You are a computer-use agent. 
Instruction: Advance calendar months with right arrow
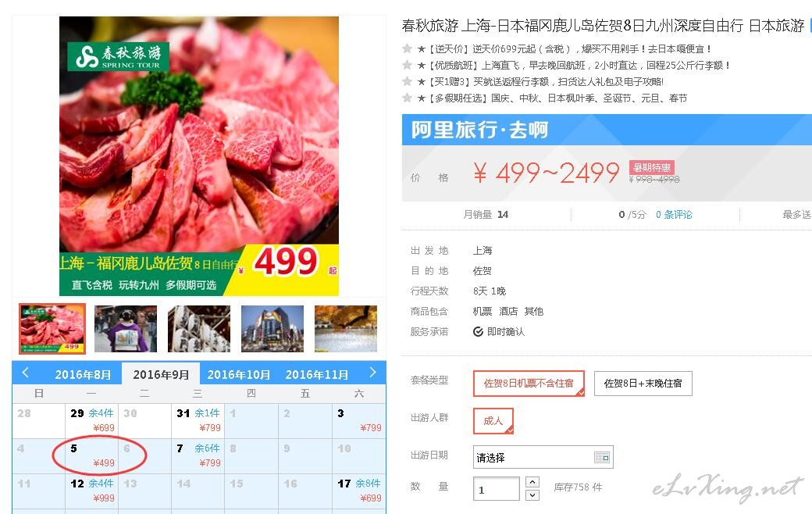point(372,373)
